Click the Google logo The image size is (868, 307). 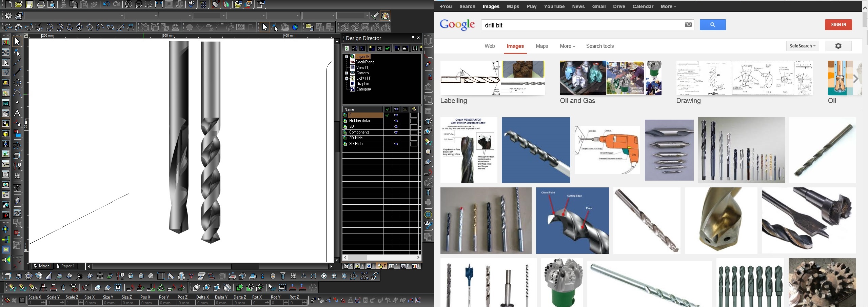(x=457, y=24)
